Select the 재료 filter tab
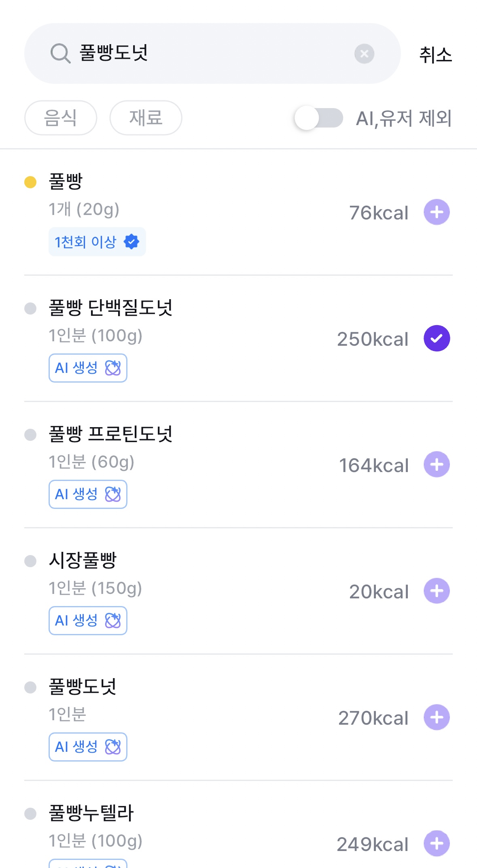Screen dimensions: 477x868 [x=146, y=118]
